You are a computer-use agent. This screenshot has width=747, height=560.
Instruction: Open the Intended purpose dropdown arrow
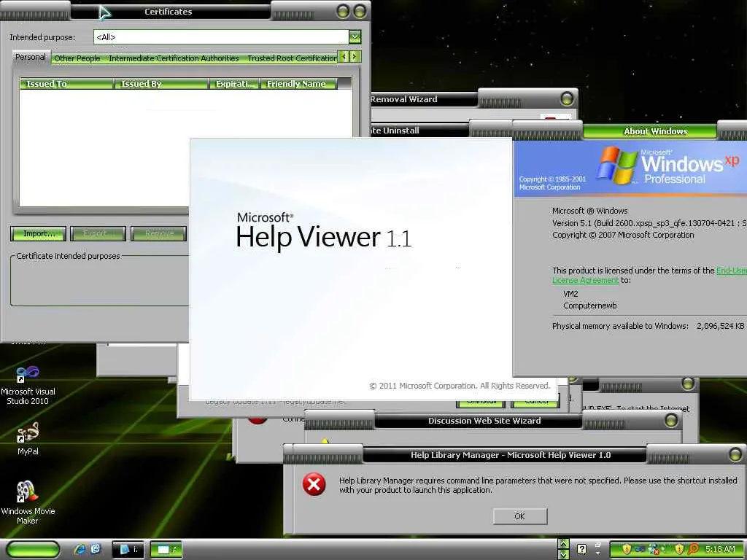tap(355, 36)
